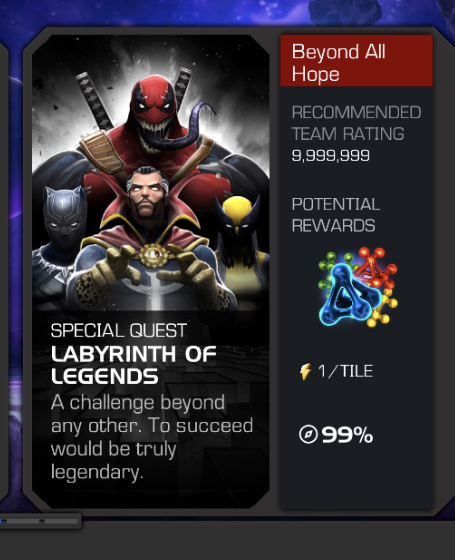Click the quest description text
Viewport: 455px width, 560px height.
(x=152, y=437)
